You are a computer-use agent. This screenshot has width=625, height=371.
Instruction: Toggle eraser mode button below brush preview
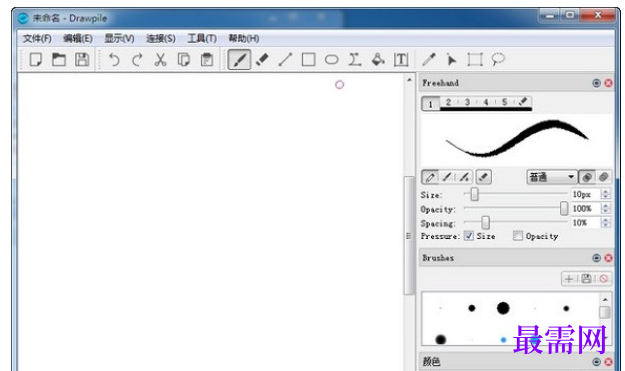point(483,177)
